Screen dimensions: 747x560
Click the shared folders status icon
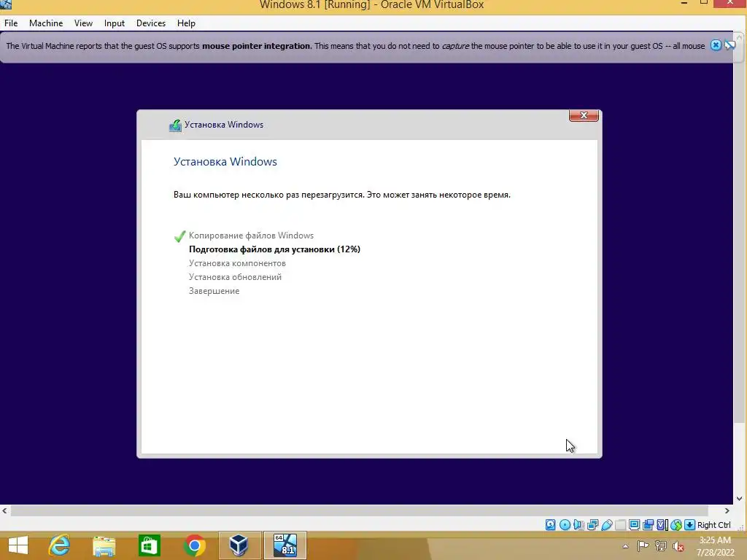point(620,525)
